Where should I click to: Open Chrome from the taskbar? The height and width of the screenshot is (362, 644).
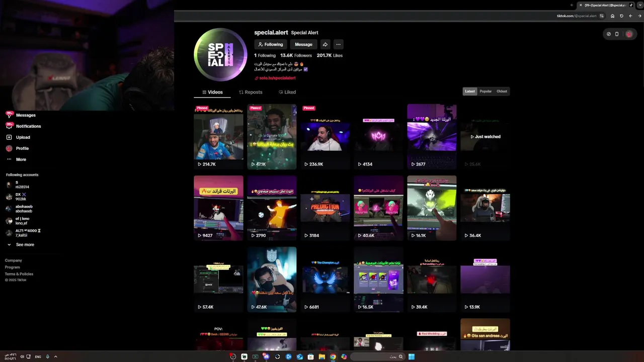pyautogui.click(x=333, y=356)
